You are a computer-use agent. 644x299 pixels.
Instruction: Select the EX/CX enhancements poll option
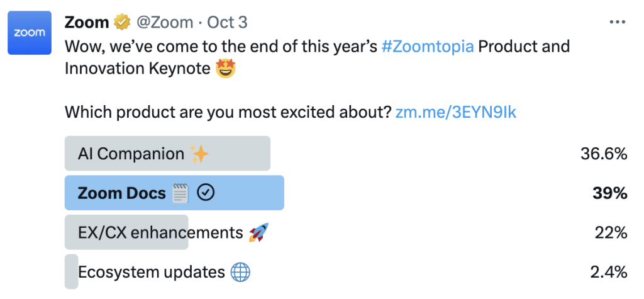tap(160, 233)
